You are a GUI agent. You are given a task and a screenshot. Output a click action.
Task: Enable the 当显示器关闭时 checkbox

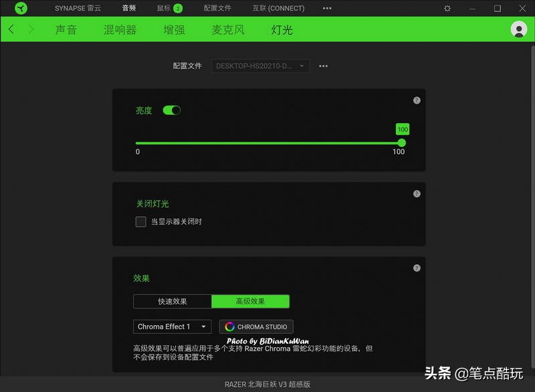[141, 221]
